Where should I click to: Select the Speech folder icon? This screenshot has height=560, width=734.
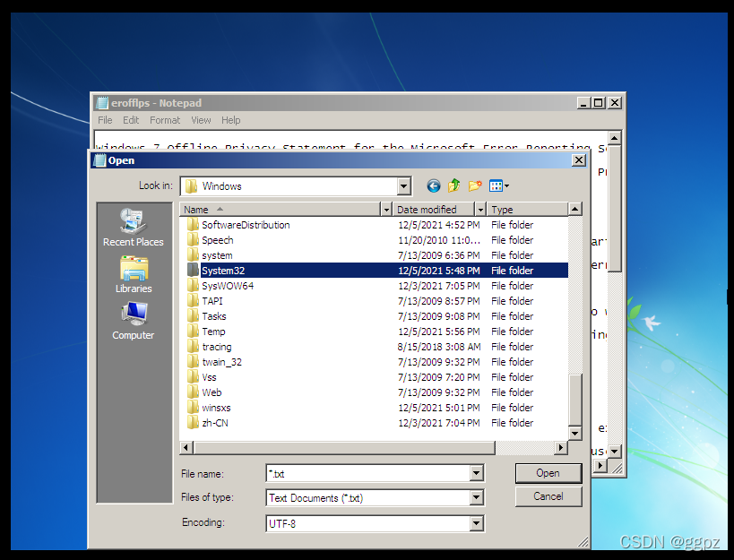click(x=193, y=240)
